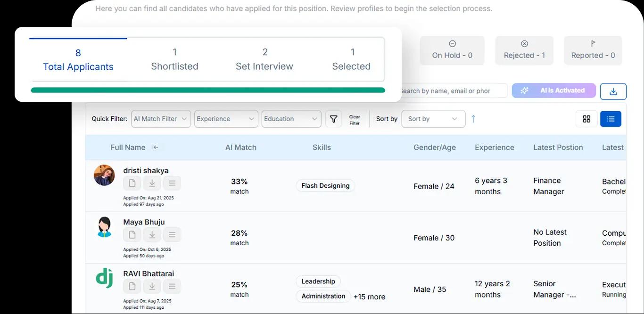Open the AI Match Filter dropdown
Image resolution: width=644 pixels, height=314 pixels.
161,119
